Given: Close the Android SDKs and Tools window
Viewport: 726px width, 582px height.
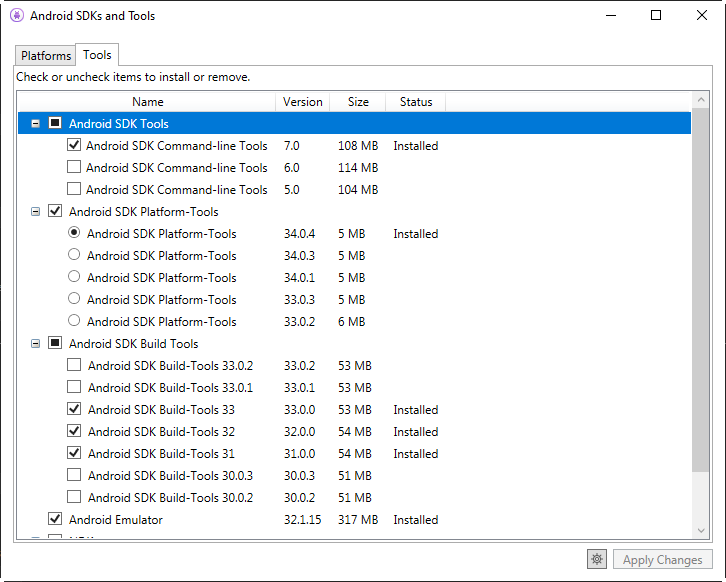Looking at the screenshot, I should click(701, 15).
